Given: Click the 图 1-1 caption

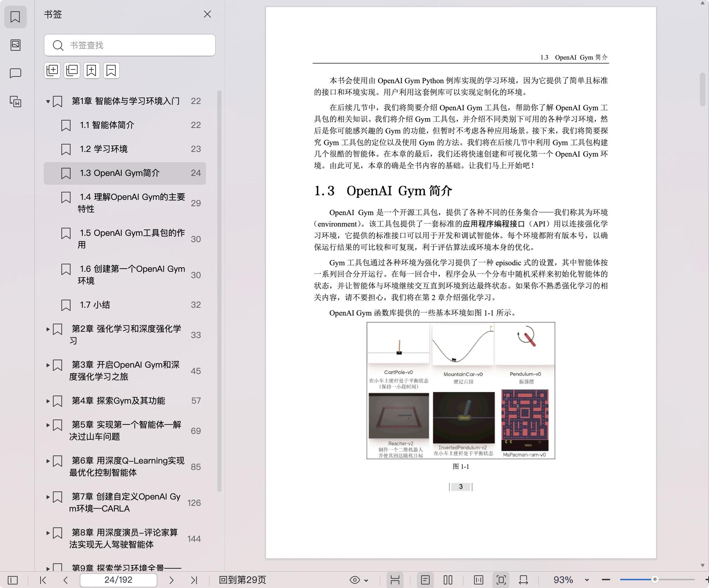Looking at the screenshot, I should click(461, 467).
